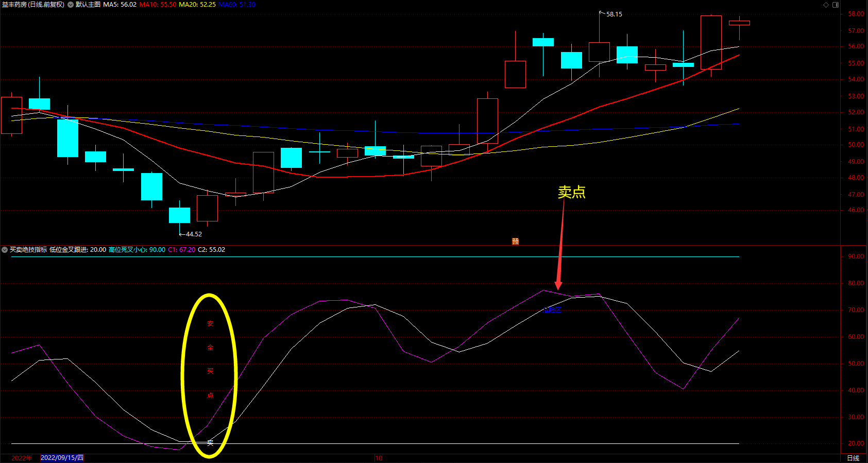Click the 日线 period label at bottom right

853,458
